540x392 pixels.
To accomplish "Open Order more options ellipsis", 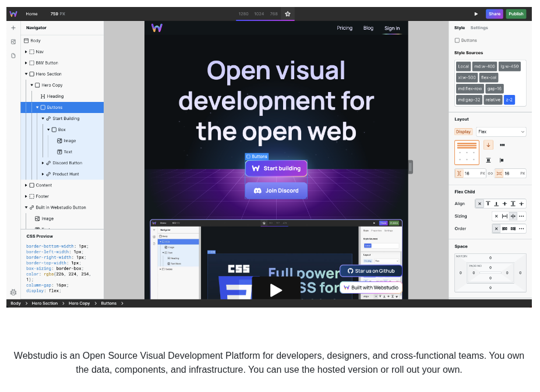I will 521,229.
